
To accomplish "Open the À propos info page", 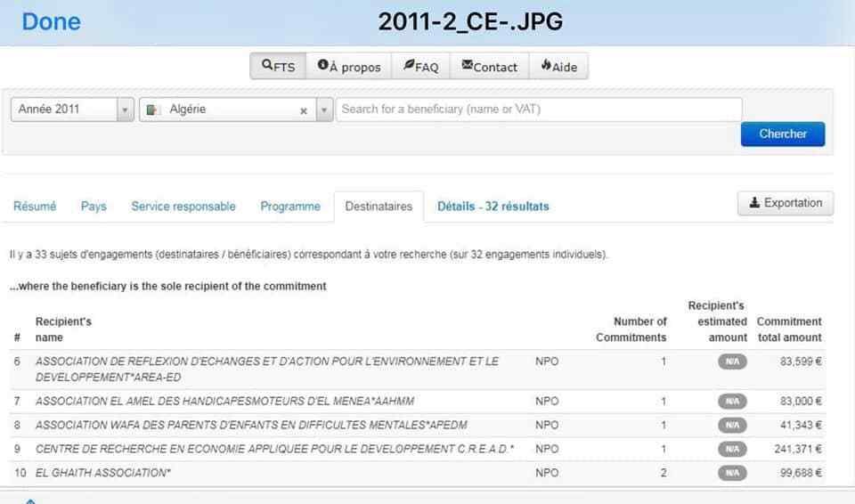I will pyautogui.click(x=348, y=67).
